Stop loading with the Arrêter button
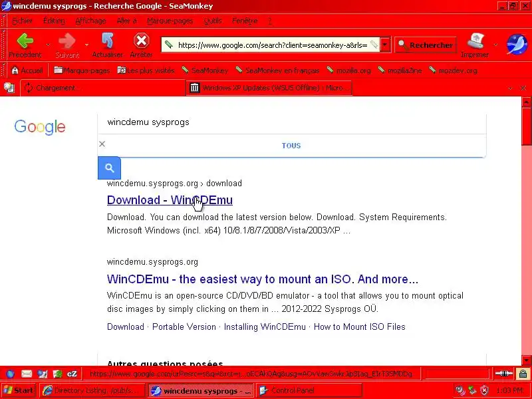This screenshot has width=532, height=399. 141,45
